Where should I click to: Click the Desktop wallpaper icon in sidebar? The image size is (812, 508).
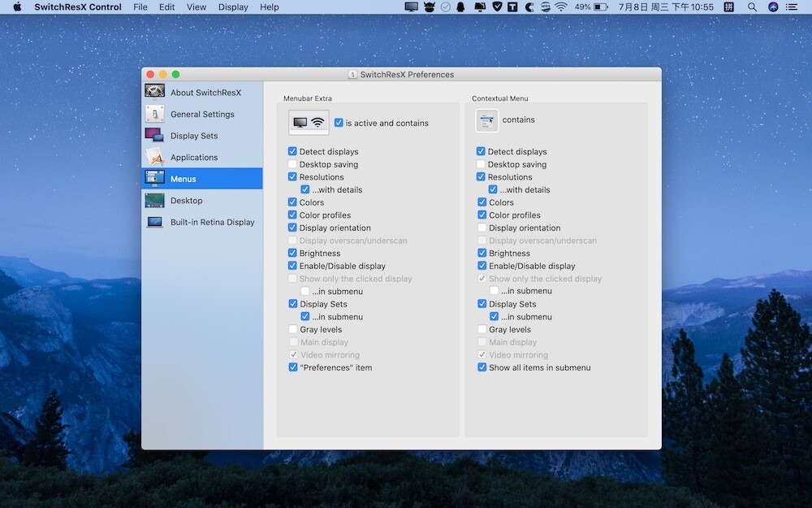[154, 200]
